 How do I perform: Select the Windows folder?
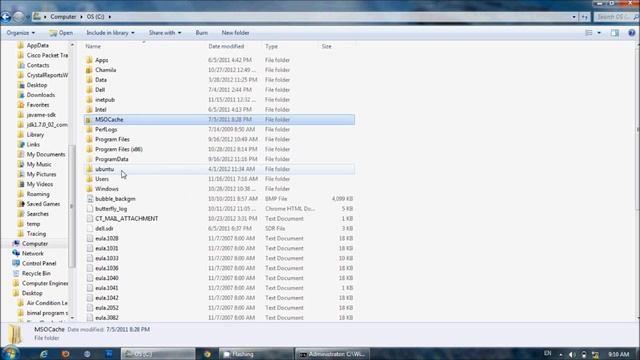point(107,189)
